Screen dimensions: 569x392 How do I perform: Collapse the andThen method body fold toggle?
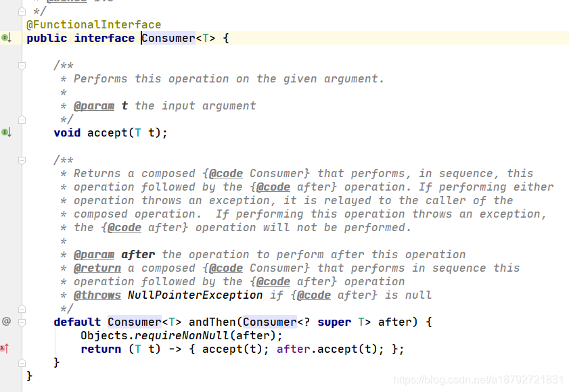click(22, 322)
